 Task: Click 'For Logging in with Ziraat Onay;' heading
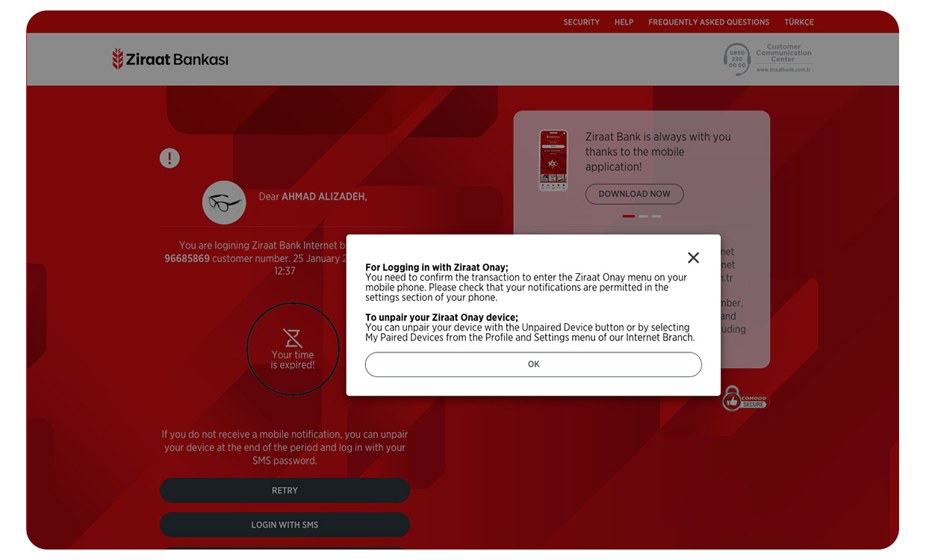[x=437, y=267]
